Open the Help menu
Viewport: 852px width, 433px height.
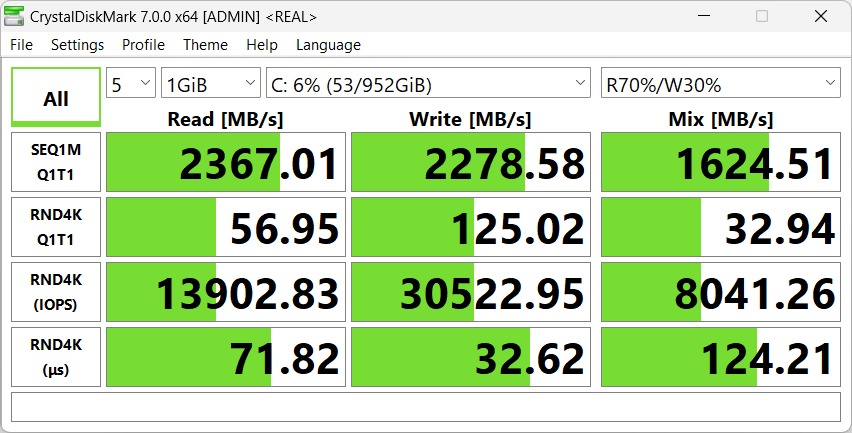click(261, 45)
